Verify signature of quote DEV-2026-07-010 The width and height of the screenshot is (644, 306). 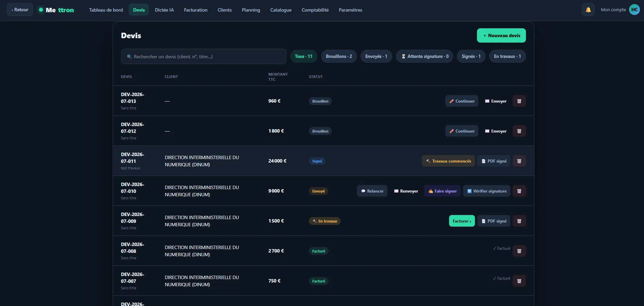click(486, 191)
